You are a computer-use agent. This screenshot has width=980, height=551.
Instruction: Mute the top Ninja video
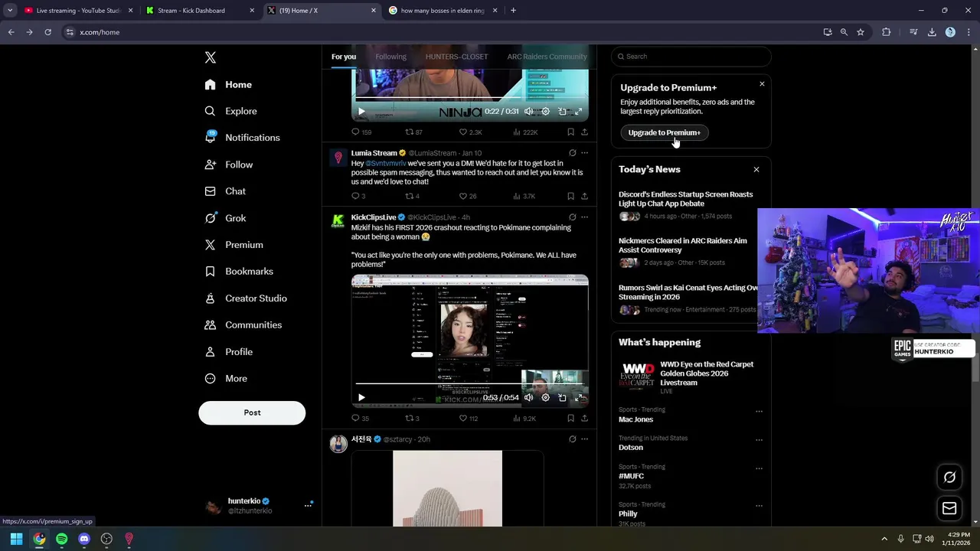point(528,112)
